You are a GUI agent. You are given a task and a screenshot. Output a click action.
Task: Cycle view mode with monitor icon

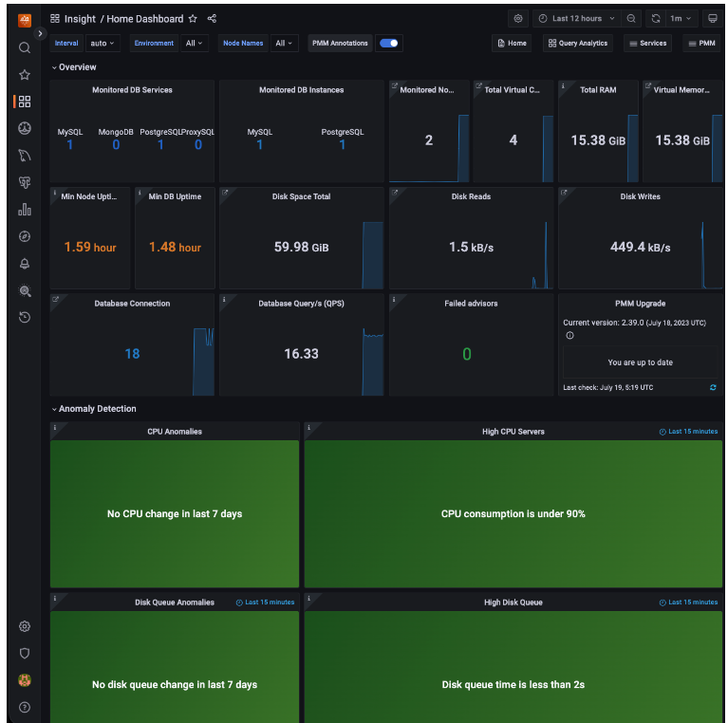click(x=712, y=19)
